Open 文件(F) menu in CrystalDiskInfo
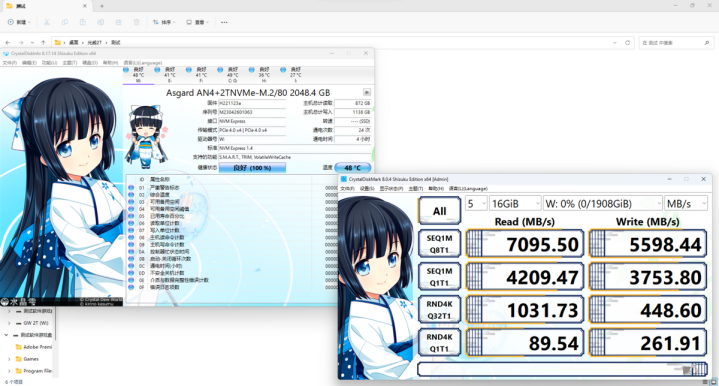The width and height of the screenshot is (719, 386). 10,63
